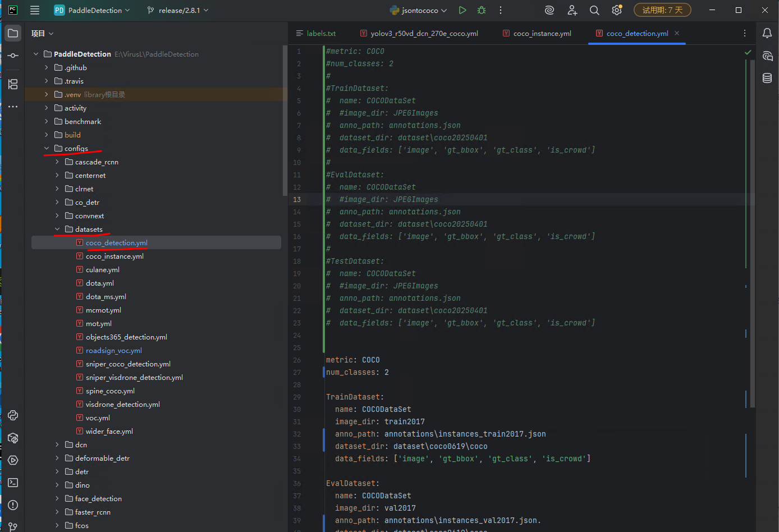Viewport: 779px width, 532px height.
Task: Open coco_instance.yml in project tree
Action: tap(114, 256)
